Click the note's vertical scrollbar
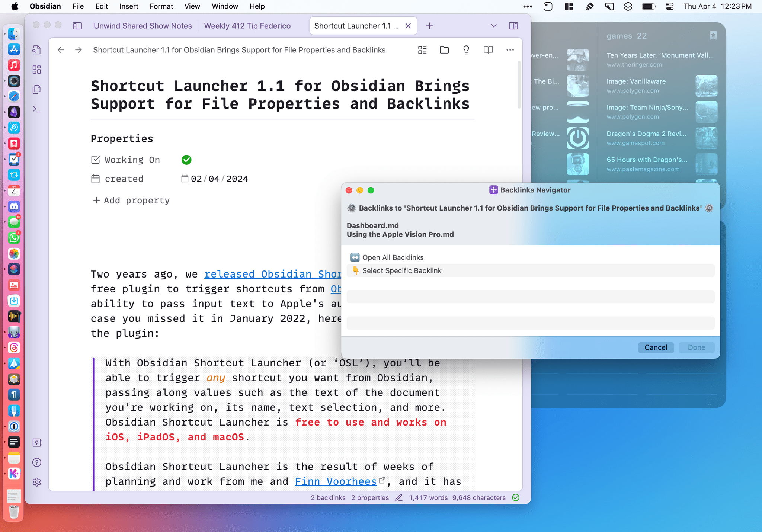 pos(519,86)
